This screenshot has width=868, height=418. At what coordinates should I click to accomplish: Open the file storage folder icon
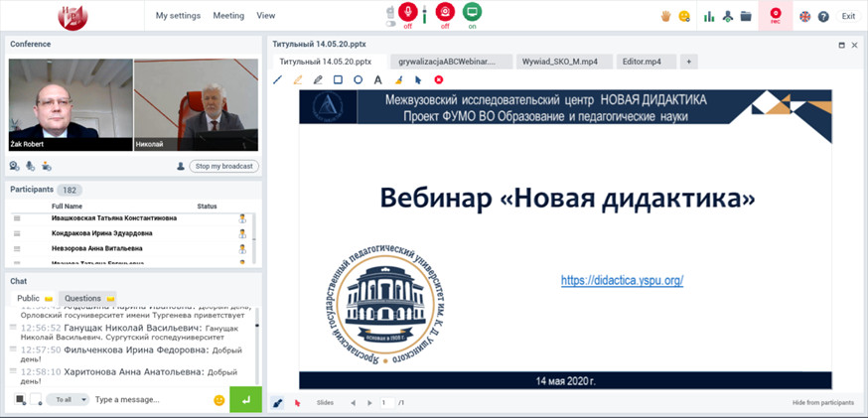pyautogui.click(x=746, y=17)
